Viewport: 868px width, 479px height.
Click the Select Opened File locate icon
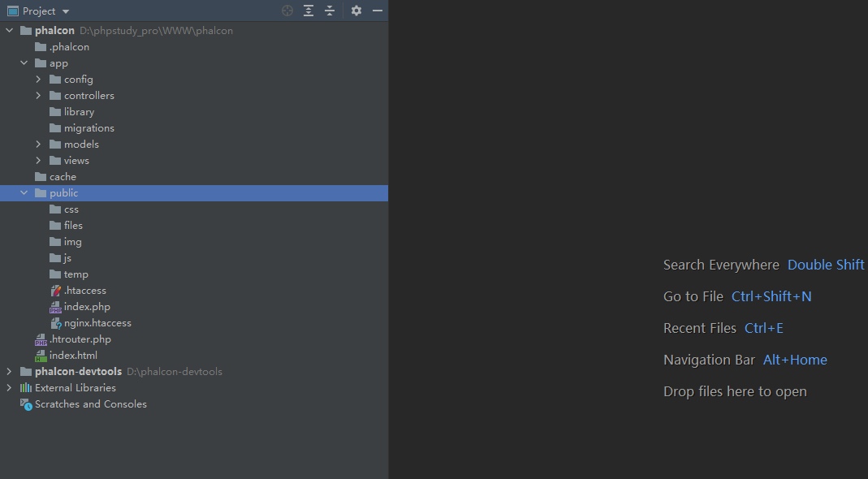click(x=287, y=11)
